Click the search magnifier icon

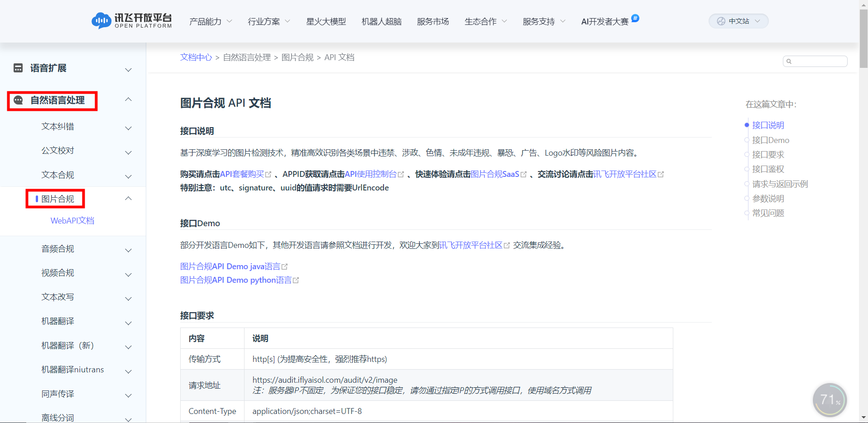789,62
